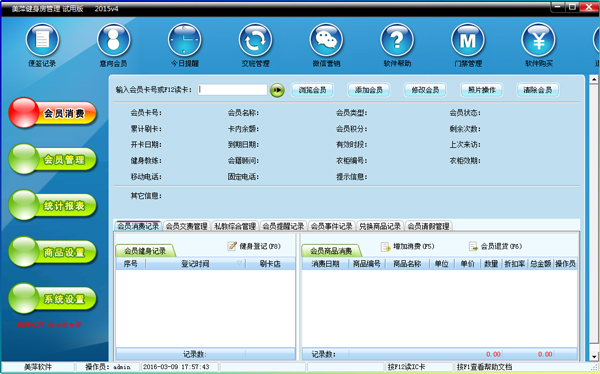Switch to the 私教综合管理 tab
This screenshot has width=600, height=374.
[x=235, y=226]
